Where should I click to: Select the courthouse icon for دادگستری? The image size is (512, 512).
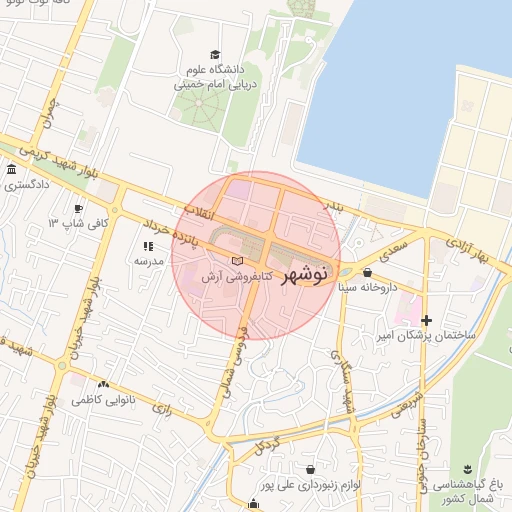click(12, 169)
